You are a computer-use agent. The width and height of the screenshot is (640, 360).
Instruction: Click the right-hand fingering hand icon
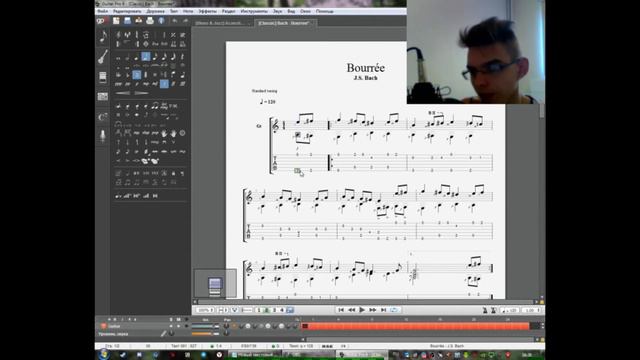coord(173,133)
